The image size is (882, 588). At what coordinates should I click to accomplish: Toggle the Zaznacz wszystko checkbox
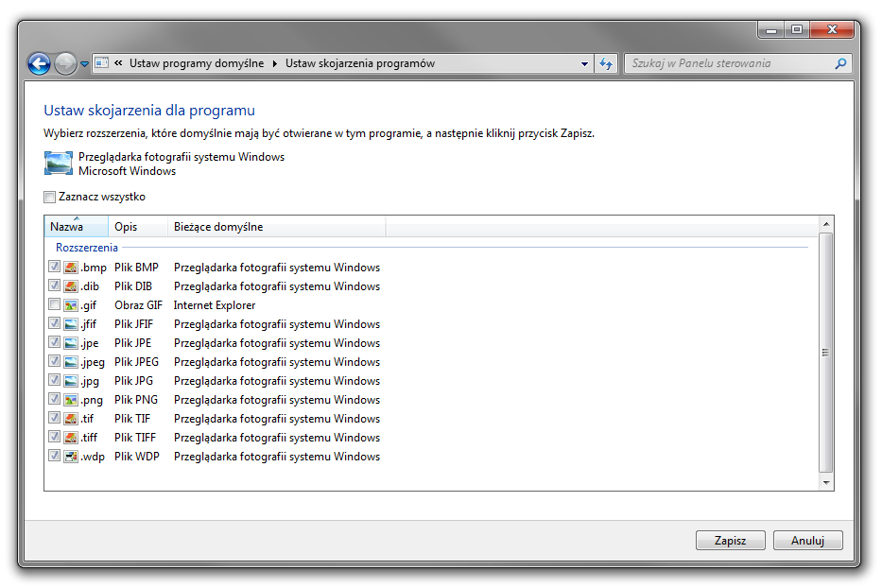[49, 197]
